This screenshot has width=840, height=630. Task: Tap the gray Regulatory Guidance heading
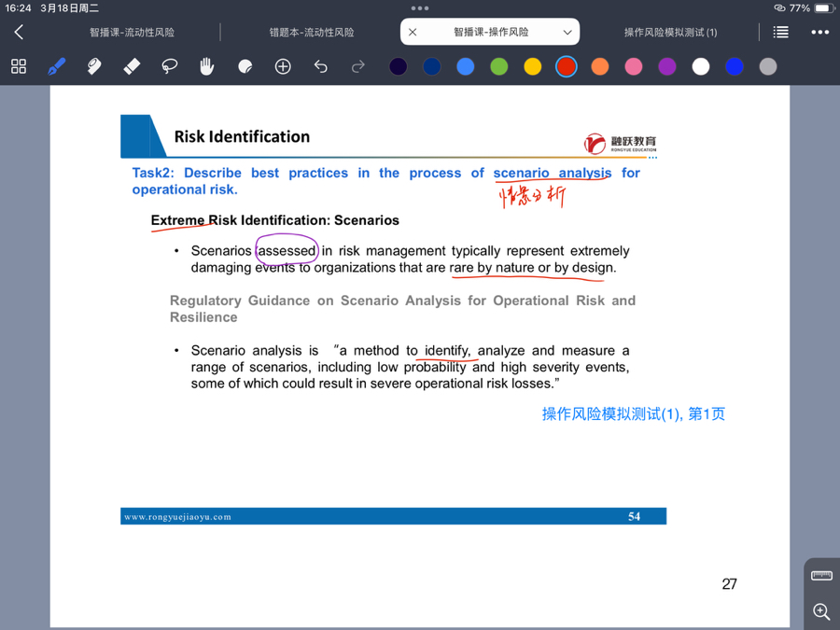pos(403,309)
